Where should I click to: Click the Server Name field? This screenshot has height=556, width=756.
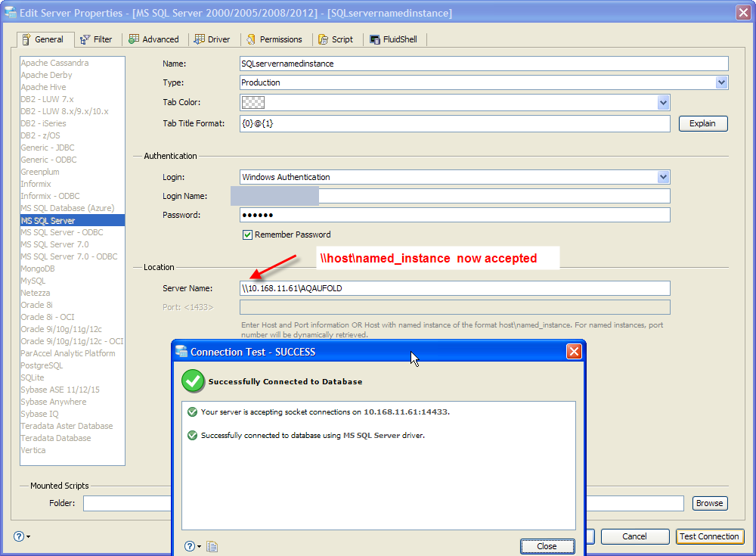[x=454, y=288]
